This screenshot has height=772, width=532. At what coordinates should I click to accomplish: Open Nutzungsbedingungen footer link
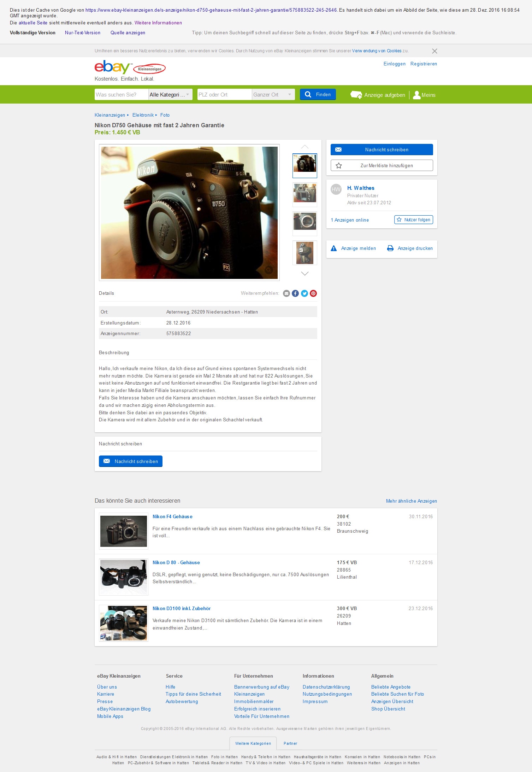pos(327,694)
